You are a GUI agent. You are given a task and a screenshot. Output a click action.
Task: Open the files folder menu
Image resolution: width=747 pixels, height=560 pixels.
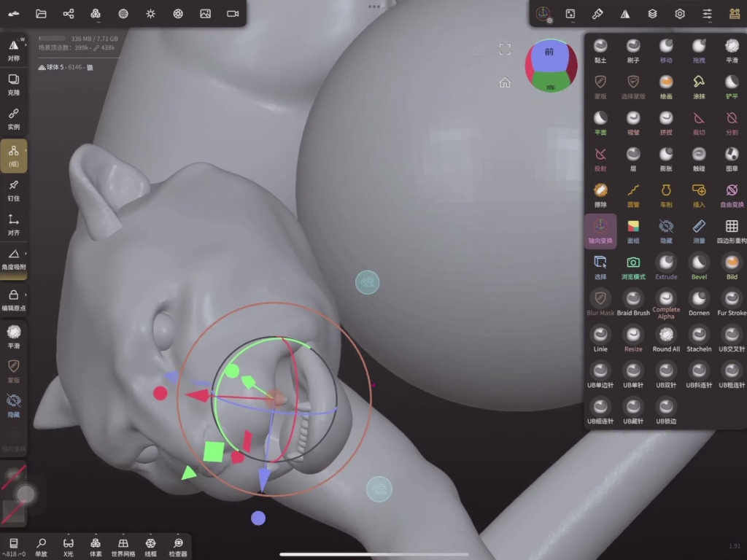point(41,13)
